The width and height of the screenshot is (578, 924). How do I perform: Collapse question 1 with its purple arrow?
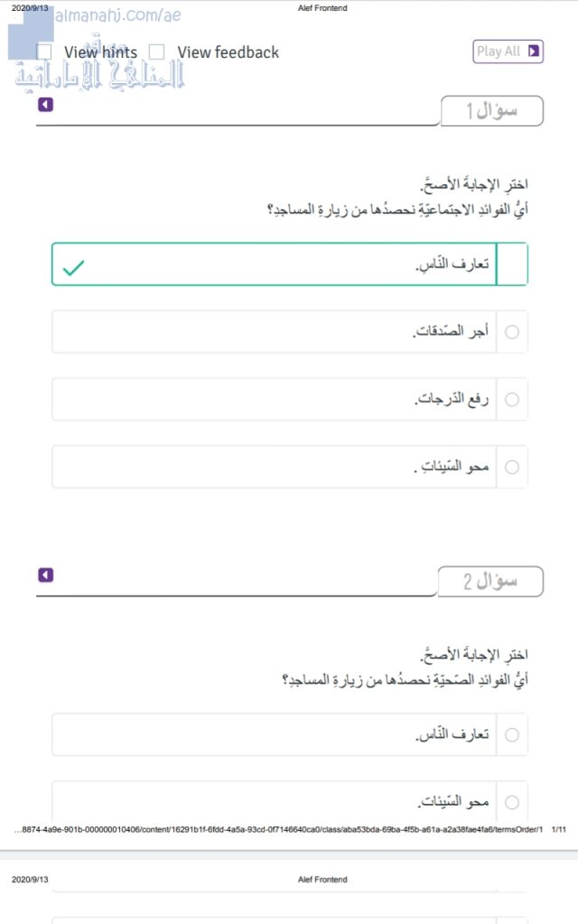tap(46, 105)
